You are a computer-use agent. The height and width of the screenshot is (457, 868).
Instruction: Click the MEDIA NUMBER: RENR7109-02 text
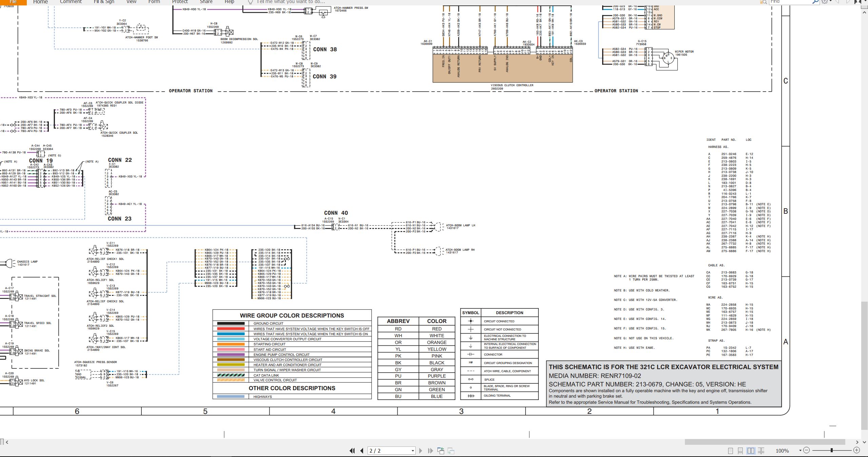pos(595,376)
